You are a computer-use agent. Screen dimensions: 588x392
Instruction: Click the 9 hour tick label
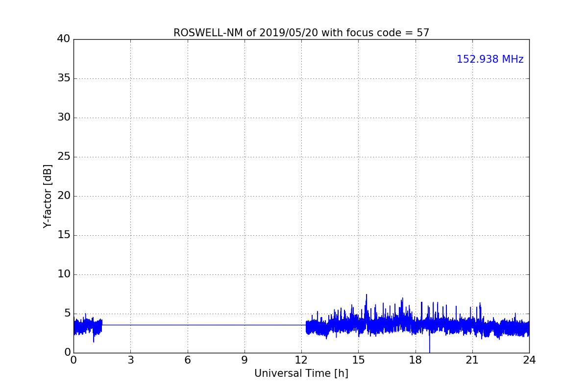pyautogui.click(x=245, y=361)
